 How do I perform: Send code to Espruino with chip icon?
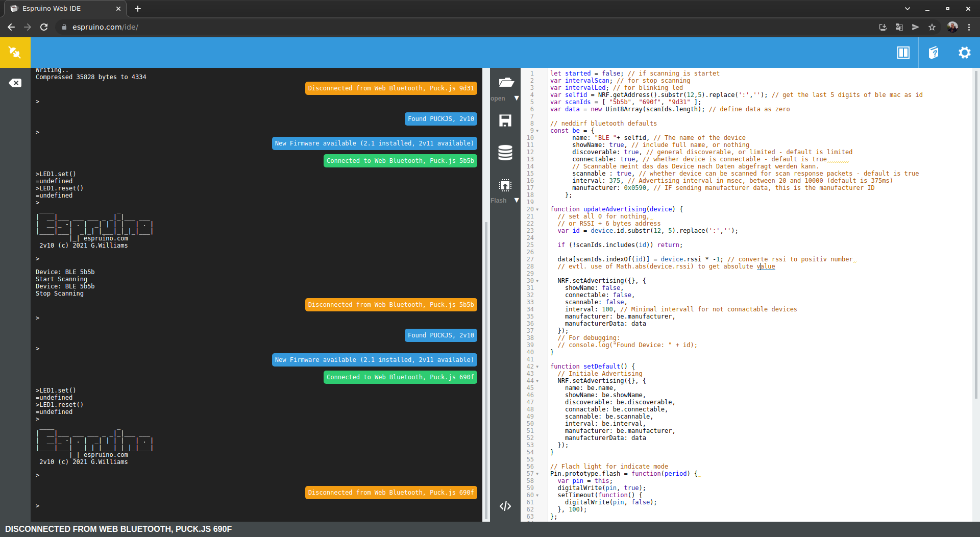click(x=505, y=185)
